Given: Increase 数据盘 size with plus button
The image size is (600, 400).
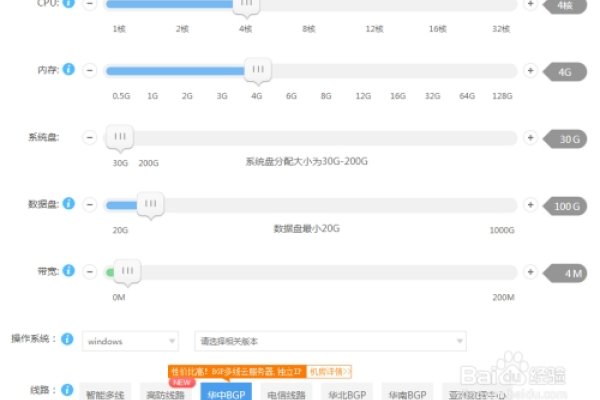Looking at the screenshot, I should click(530, 205).
